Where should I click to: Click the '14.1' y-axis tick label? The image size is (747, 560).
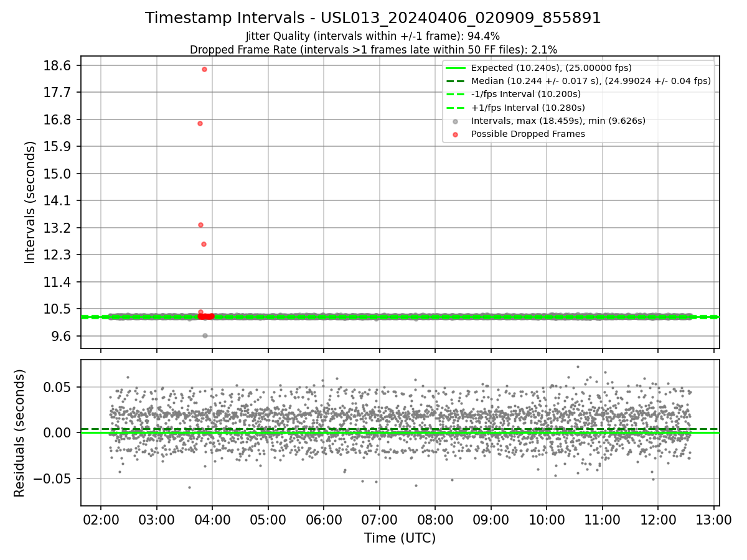(x=58, y=201)
